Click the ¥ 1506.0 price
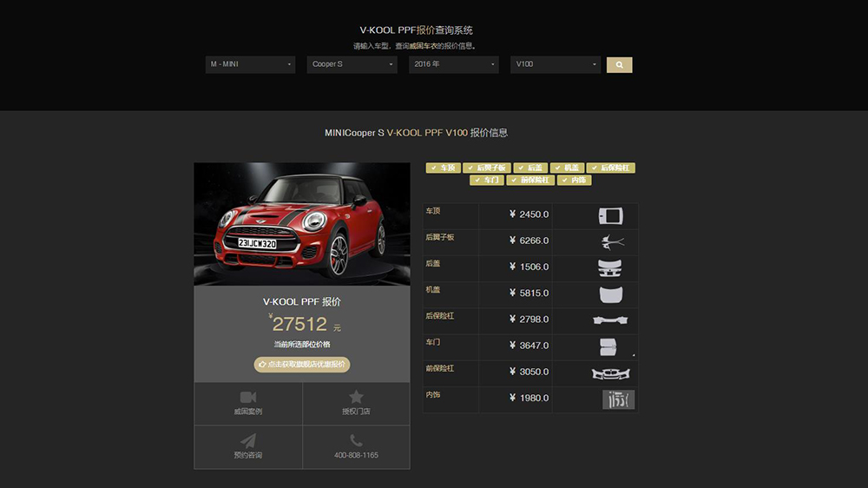 (529, 267)
